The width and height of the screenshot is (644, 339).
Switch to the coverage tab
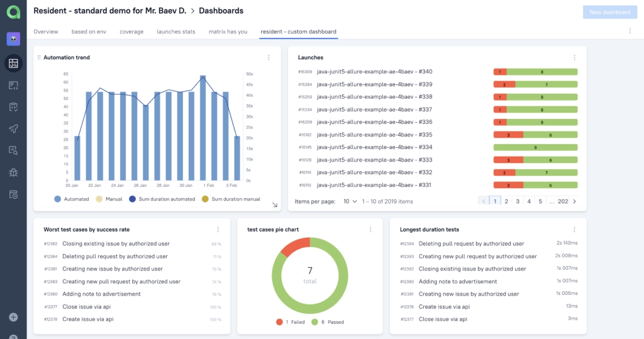tap(131, 31)
